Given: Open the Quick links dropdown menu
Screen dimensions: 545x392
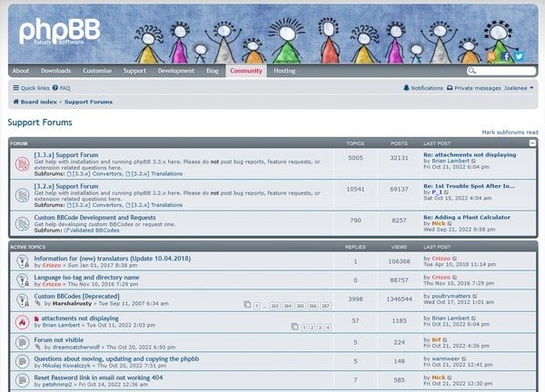Looking at the screenshot, I should pos(31,88).
